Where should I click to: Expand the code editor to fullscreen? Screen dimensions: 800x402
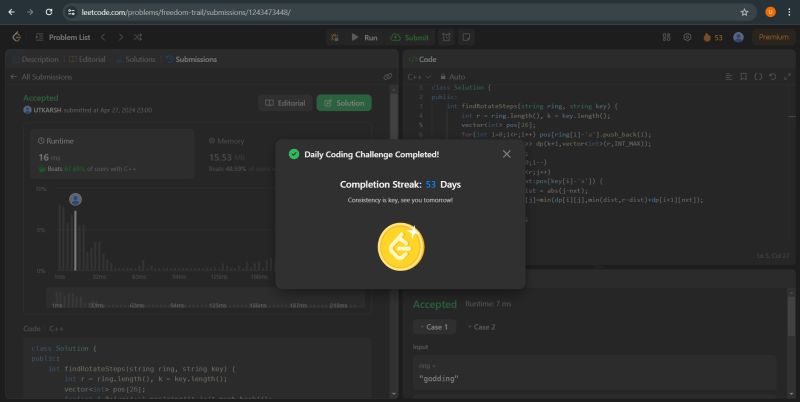tap(787, 76)
